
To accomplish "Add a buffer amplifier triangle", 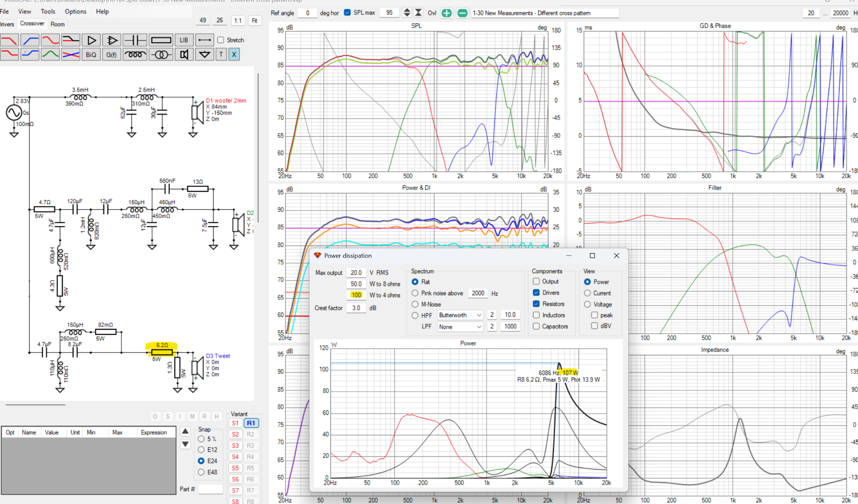I will coord(91,40).
